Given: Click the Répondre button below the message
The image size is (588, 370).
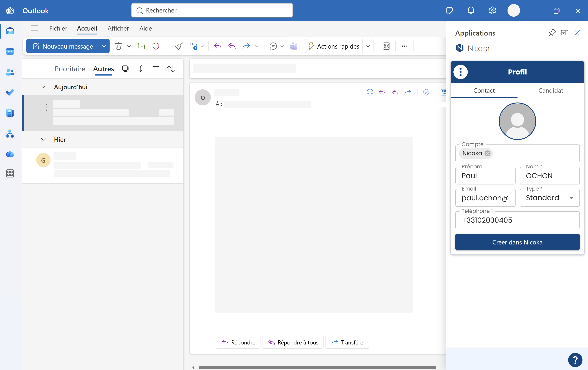Looking at the screenshot, I should (238, 342).
